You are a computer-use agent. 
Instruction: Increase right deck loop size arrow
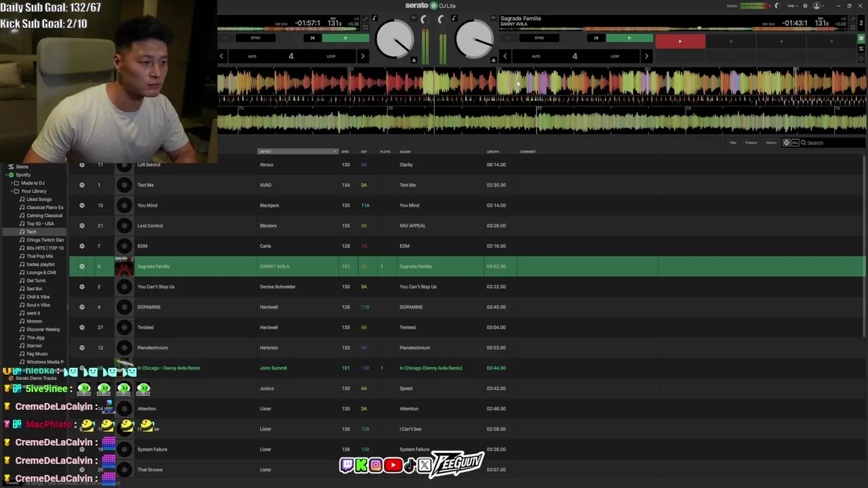(x=646, y=56)
